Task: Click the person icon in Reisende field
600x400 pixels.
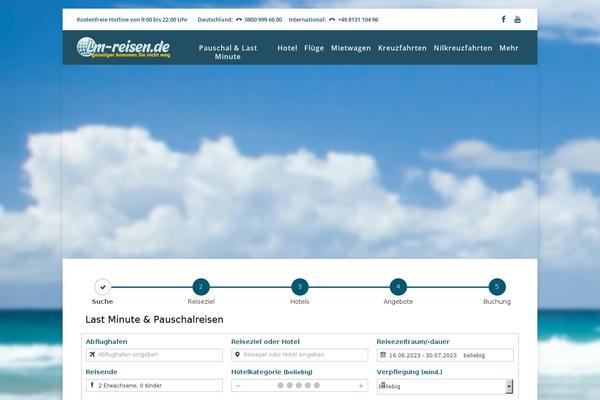Action: (x=92, y=385)
